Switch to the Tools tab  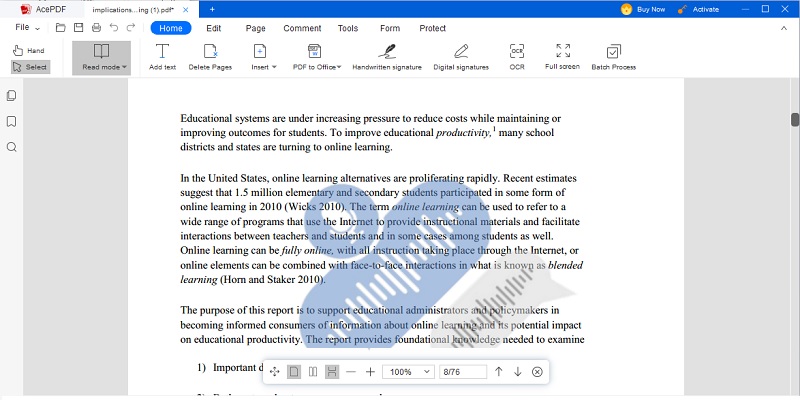click(x=348, y=28)
